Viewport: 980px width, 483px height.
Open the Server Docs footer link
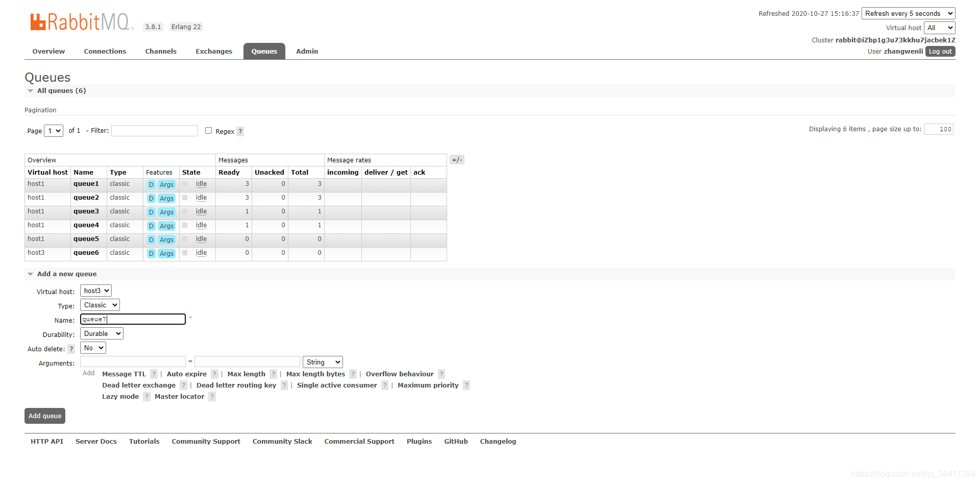pos(96,442)
